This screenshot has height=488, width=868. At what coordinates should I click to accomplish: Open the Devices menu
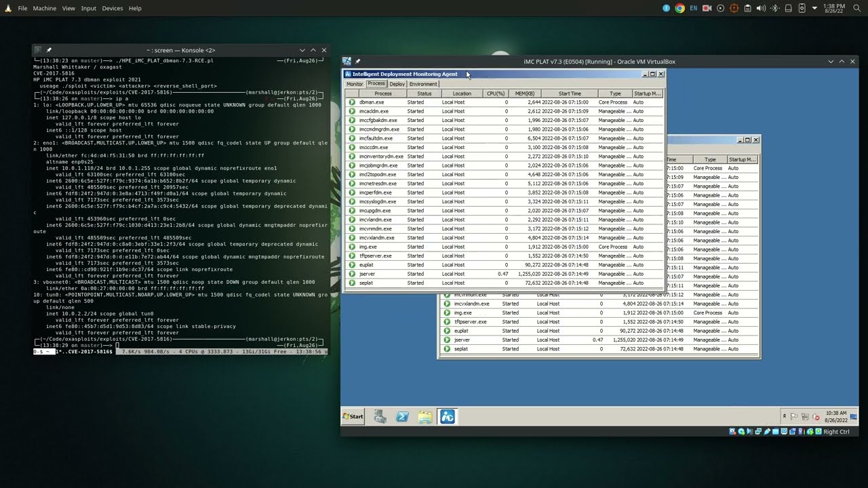pos(113,8)
